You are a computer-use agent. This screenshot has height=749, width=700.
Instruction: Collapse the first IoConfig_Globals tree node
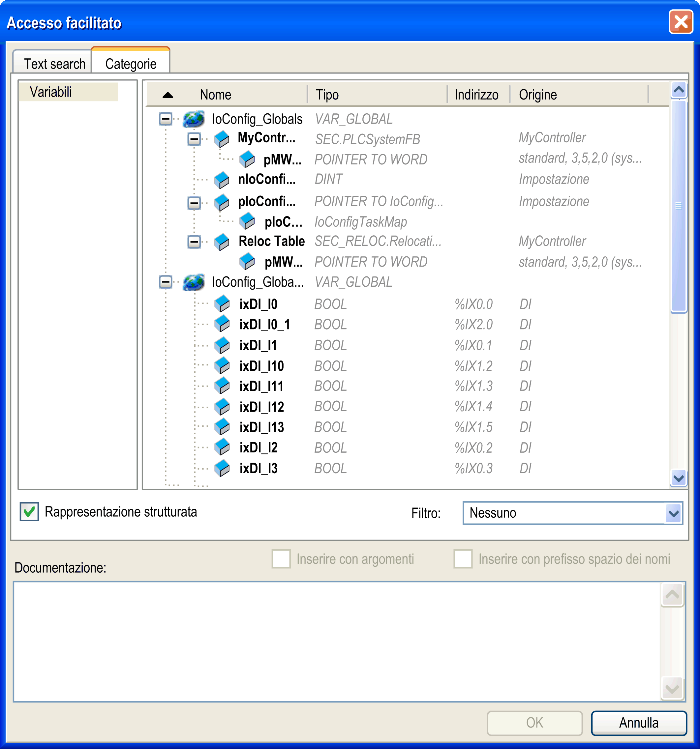click(x=166, y=119)
